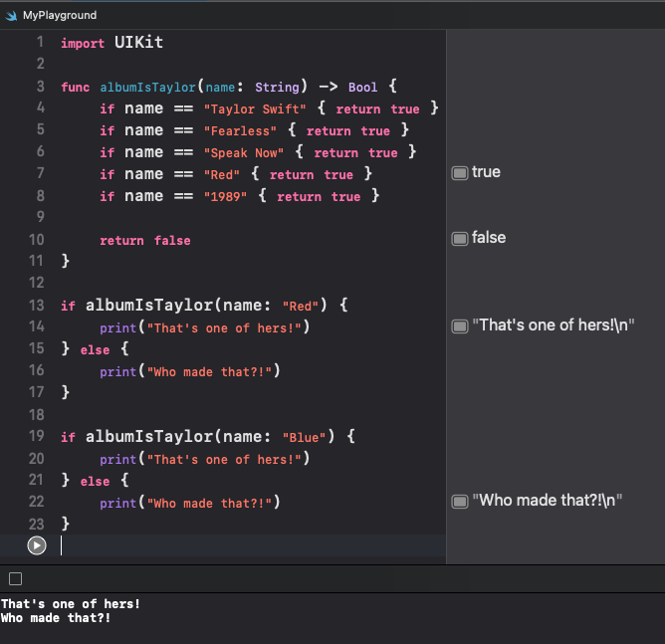The height and width of the screenshot is (644, 665).
Task: Click the true result value in the sidebar
Action: [486, 172]
